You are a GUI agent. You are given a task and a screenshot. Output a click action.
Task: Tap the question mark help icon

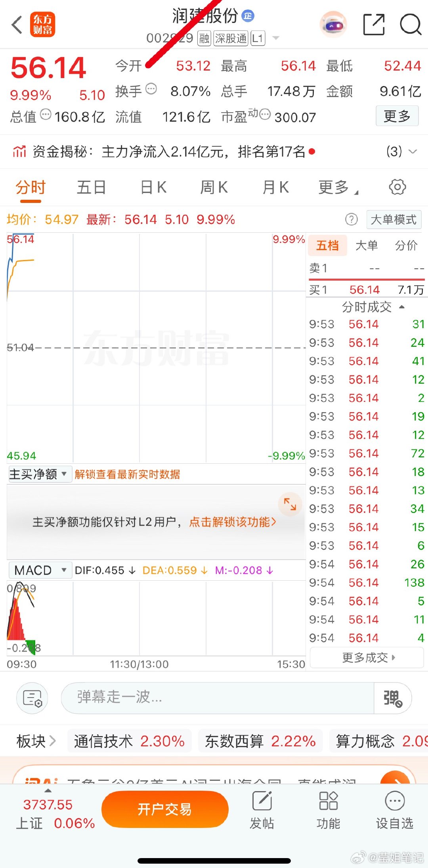tap(351, 219)
